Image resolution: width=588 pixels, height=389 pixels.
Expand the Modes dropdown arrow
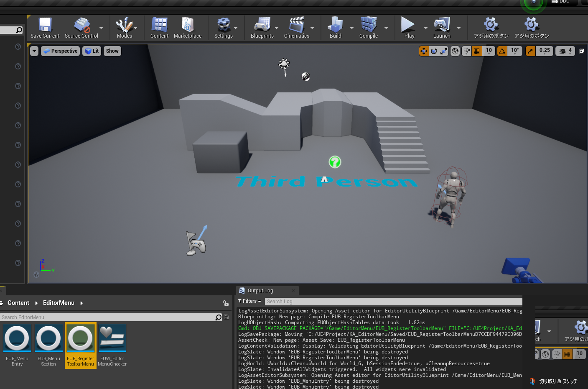point(135,28)
